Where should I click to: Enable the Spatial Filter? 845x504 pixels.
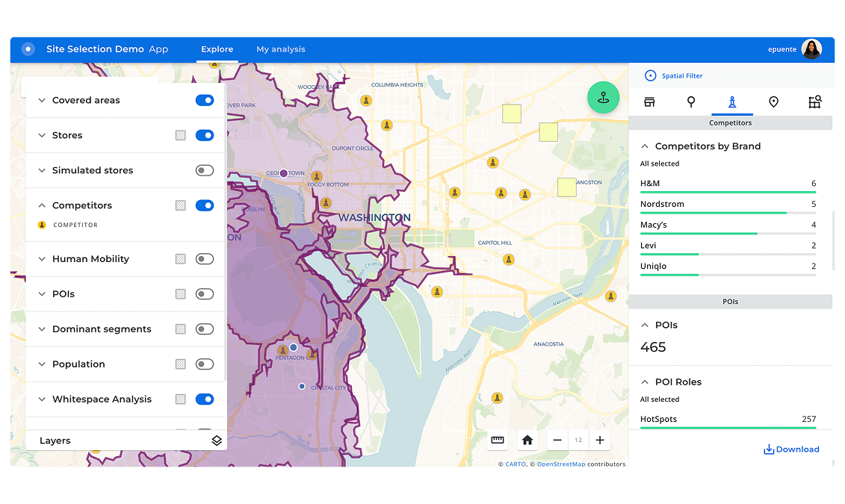[x=673, y=75]
